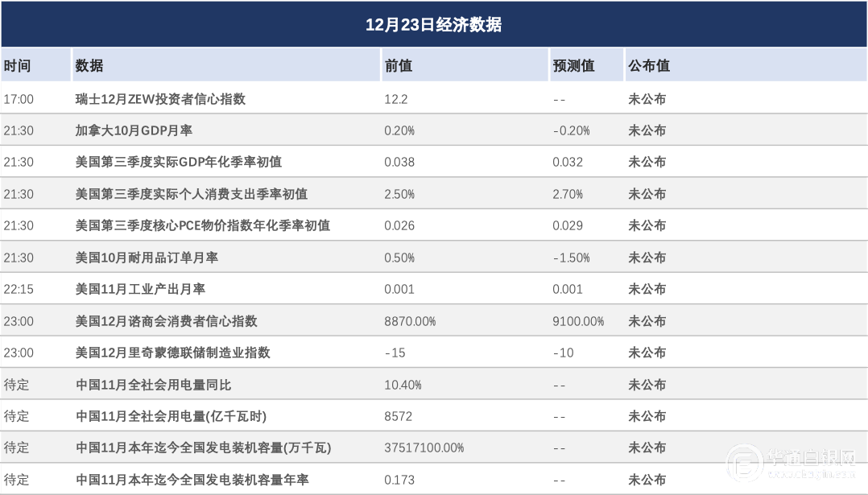
Task: Select the 数据 column header
Action: (x=89, y=66)
